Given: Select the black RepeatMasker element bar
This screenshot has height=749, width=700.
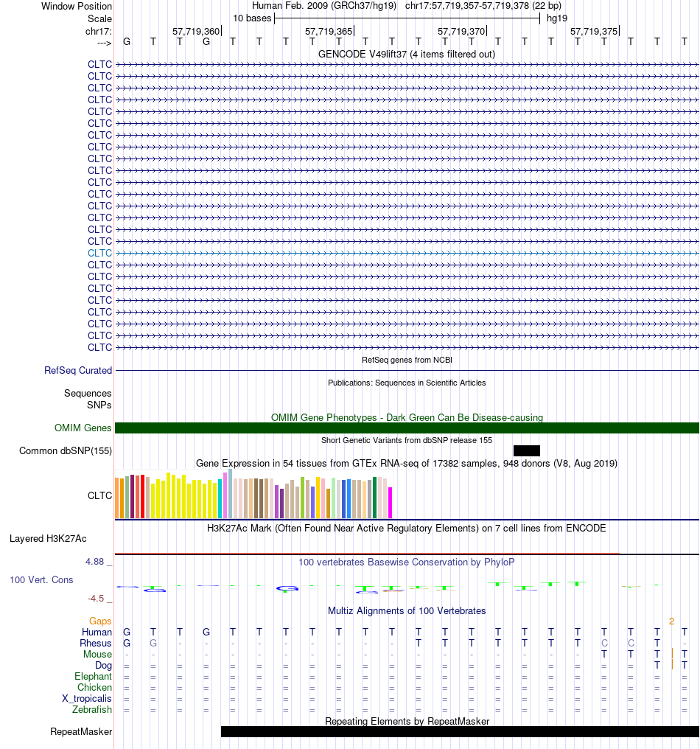Looking at the screenshot, I should (x=460, y=731).
